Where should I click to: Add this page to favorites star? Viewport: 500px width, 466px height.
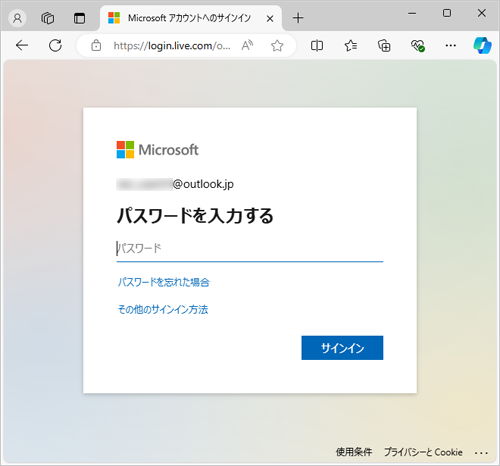pos(277,45)
